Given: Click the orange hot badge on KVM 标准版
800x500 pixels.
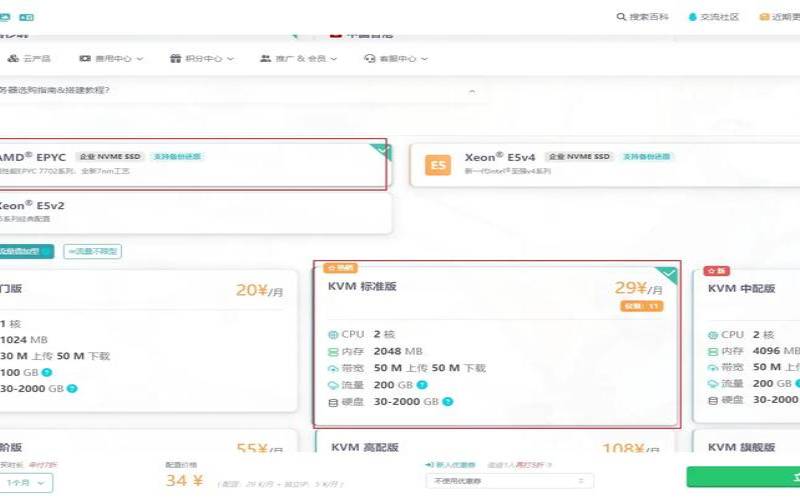Looking at the screenshot, I should click(340, 268).
